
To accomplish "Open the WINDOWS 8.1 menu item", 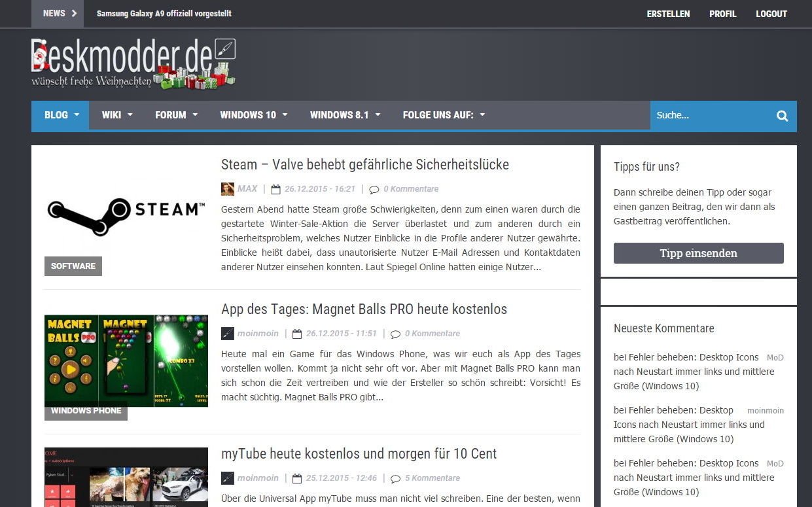I will tap(340, 115).
